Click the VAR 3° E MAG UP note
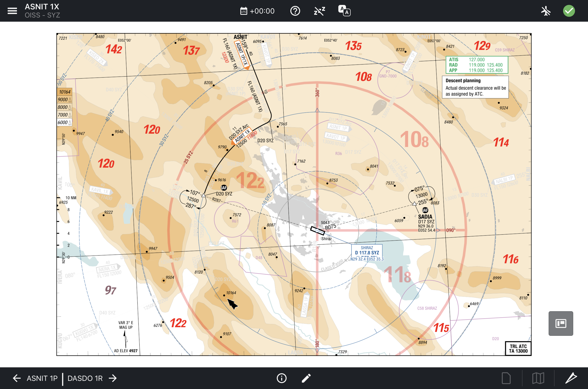 [126, 325]
